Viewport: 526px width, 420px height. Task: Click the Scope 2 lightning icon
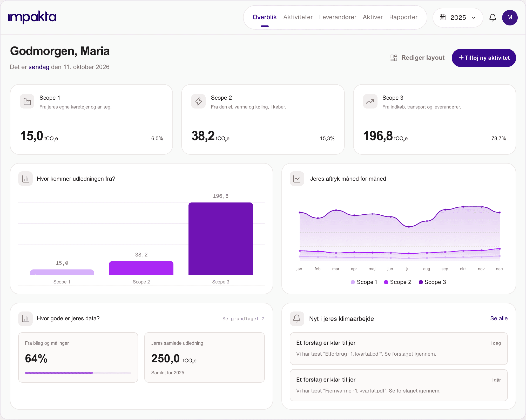[198, 101]
